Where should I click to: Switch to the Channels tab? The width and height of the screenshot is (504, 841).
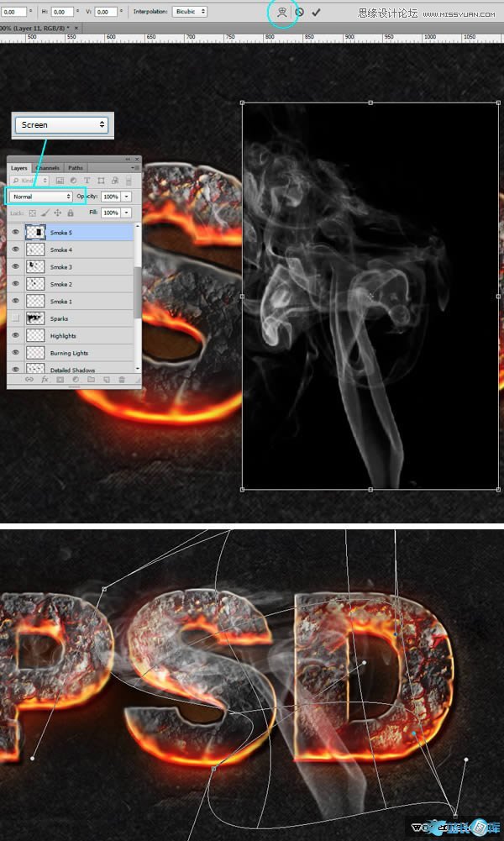[x=48, y=168]
